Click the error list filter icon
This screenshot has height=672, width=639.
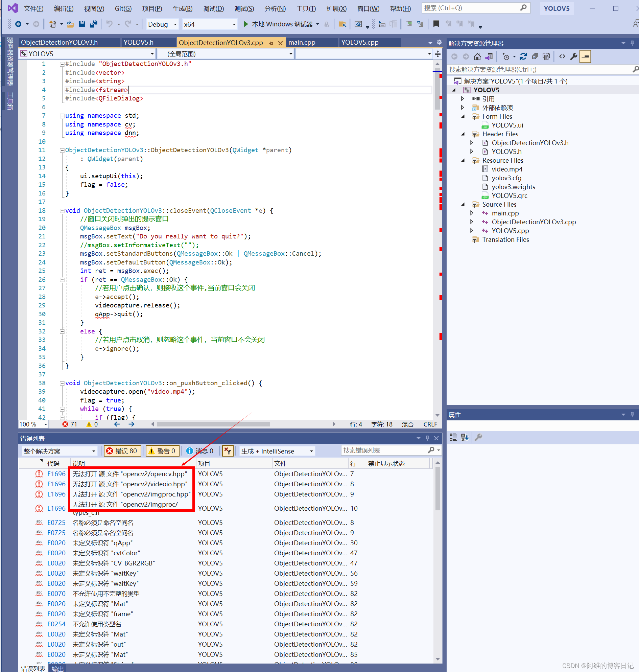click(227, 451)
